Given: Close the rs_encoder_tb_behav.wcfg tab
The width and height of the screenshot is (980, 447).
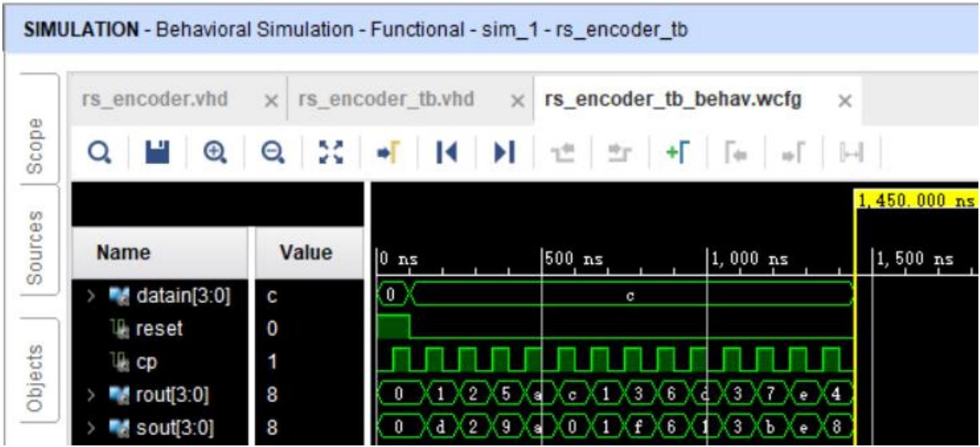Looking at the screenshot, I should tap(842, 101).
